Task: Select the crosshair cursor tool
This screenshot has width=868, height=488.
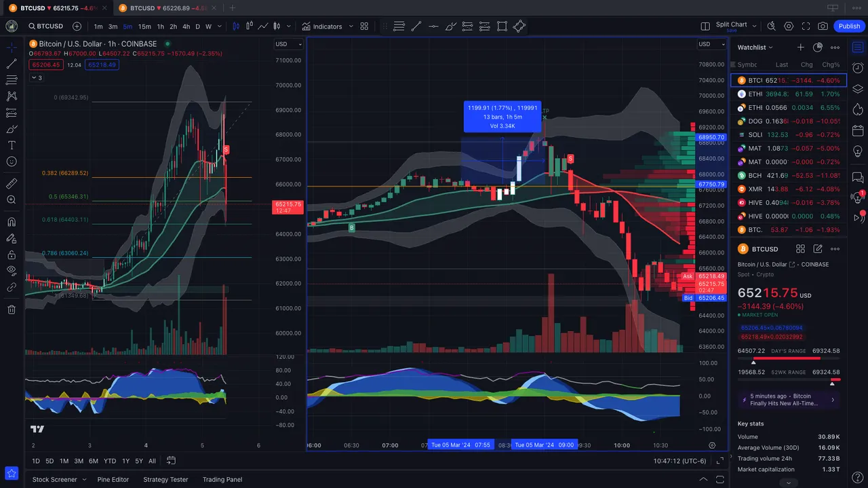Action: 12,48
